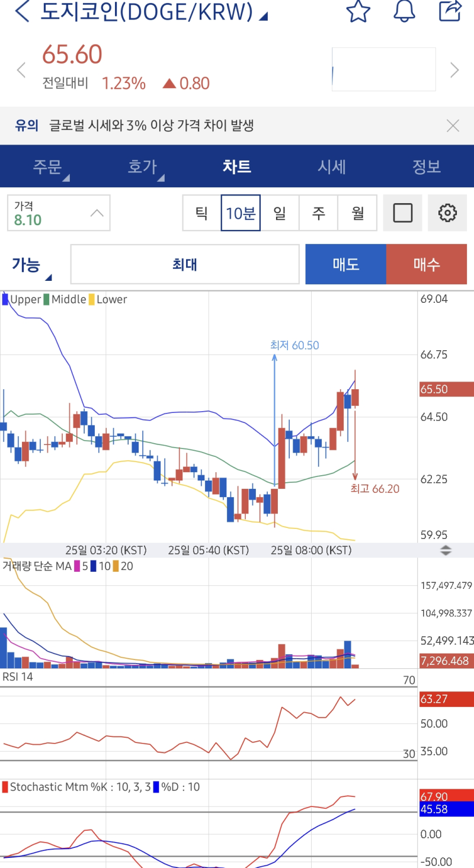
Task: Tap the 최저 60.50 marker label
Action: (294, 345)
